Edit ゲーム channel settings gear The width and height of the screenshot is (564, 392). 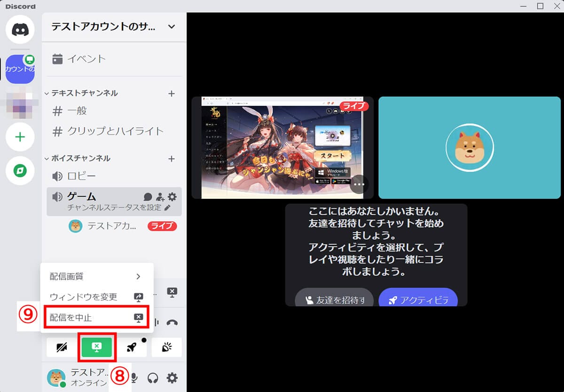coord(172,197)
